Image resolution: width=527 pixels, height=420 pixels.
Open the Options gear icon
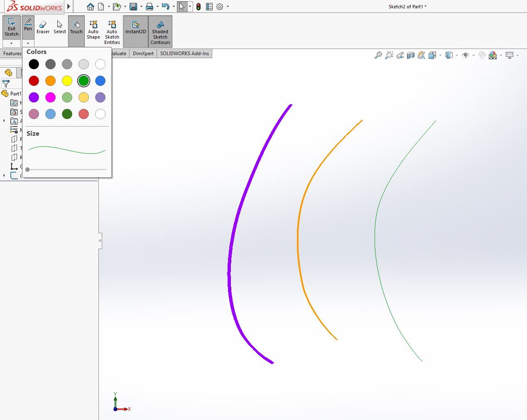(x=220, y=7)
